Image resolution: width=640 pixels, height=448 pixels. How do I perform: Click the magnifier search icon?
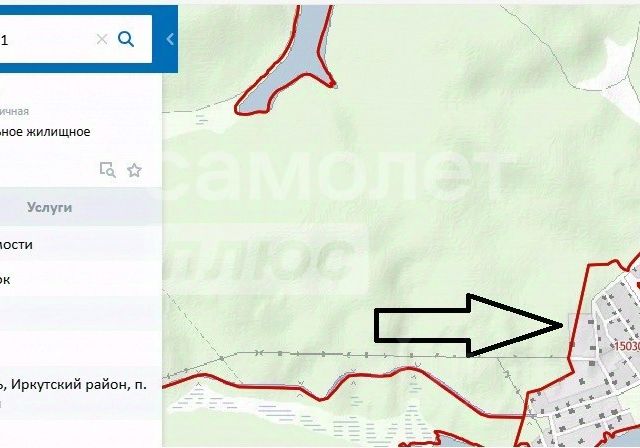[126, 39]
